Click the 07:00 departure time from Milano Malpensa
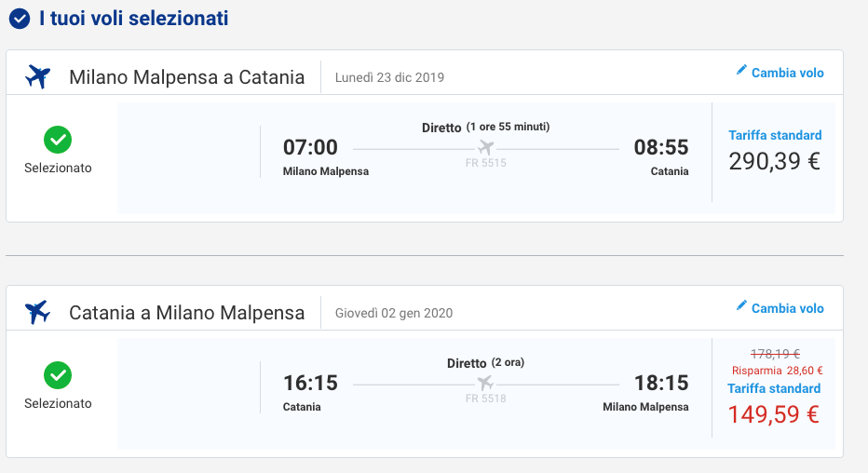 tap(310, 148)
